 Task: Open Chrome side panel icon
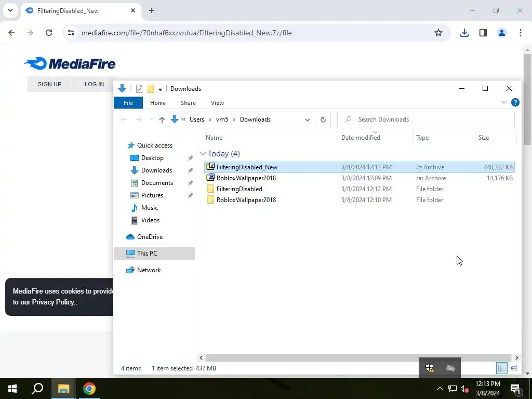pos(483,33)
